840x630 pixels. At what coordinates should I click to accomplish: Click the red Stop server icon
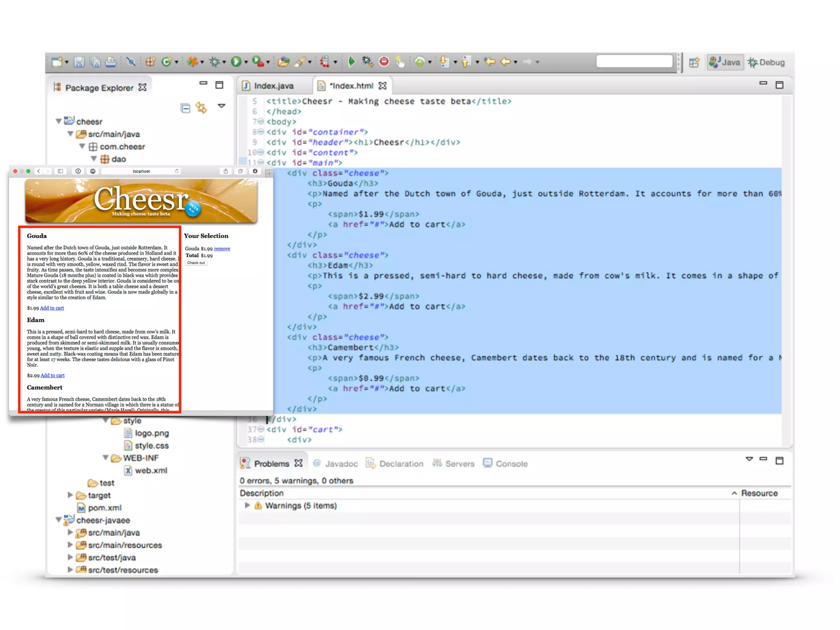(x=384, y=62)
